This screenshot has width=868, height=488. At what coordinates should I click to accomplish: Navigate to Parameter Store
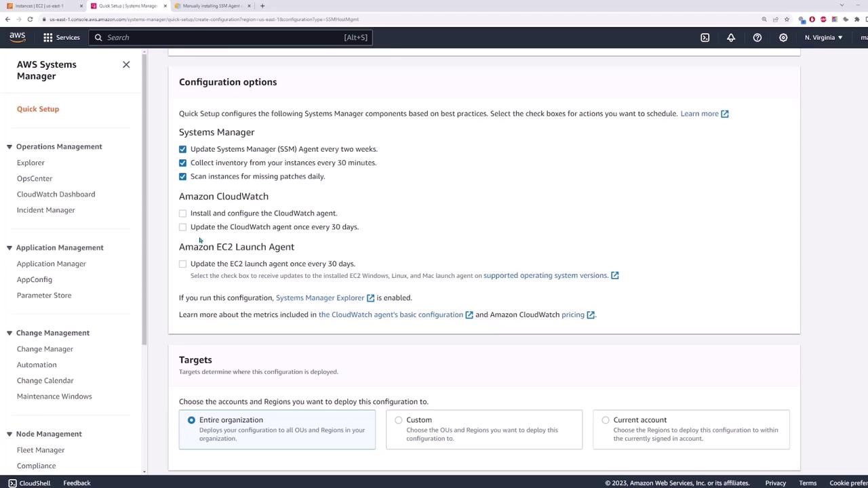(x=44, y=296)
